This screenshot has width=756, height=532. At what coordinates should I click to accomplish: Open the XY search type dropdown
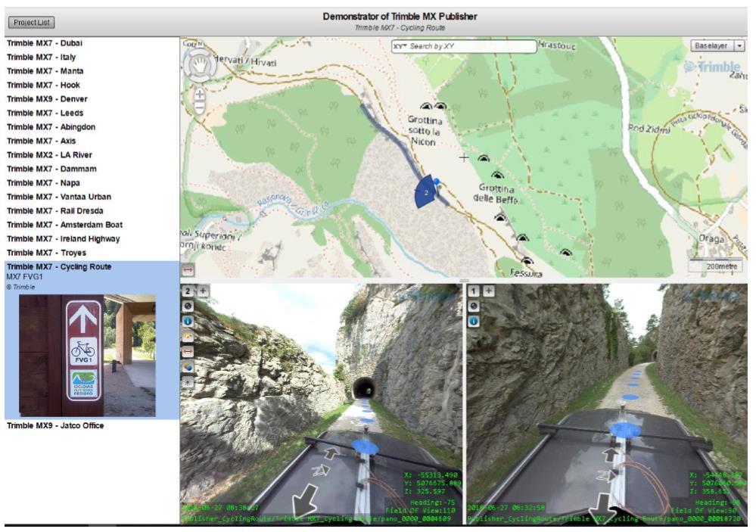400,46
